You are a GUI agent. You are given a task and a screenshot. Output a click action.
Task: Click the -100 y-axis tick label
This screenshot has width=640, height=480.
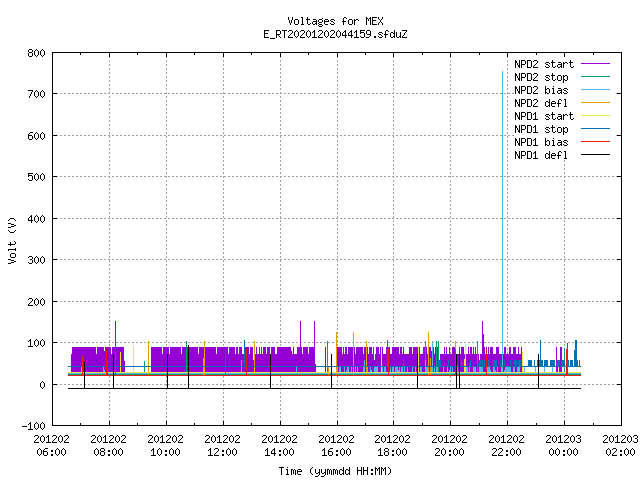click(x=33, y=426)
